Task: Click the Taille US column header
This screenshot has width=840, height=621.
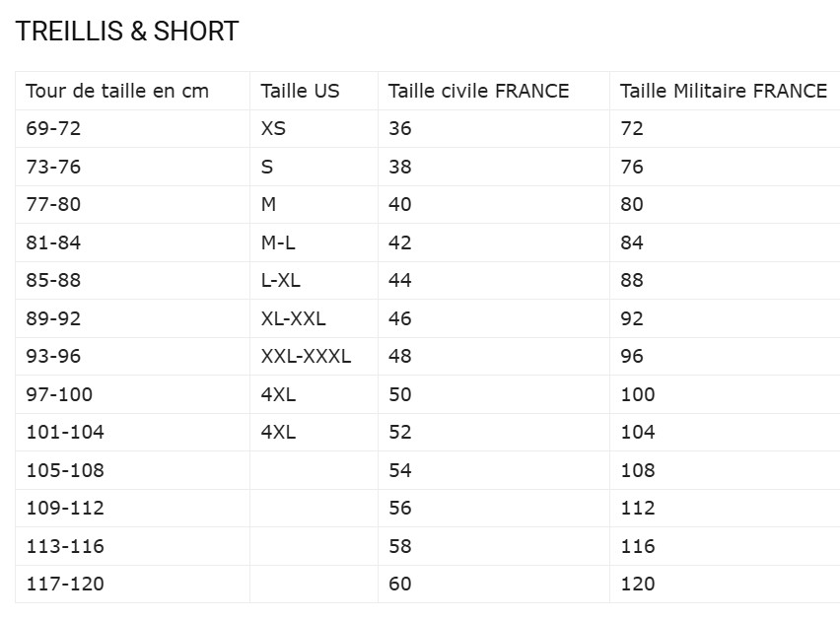Action: (300, 92)
